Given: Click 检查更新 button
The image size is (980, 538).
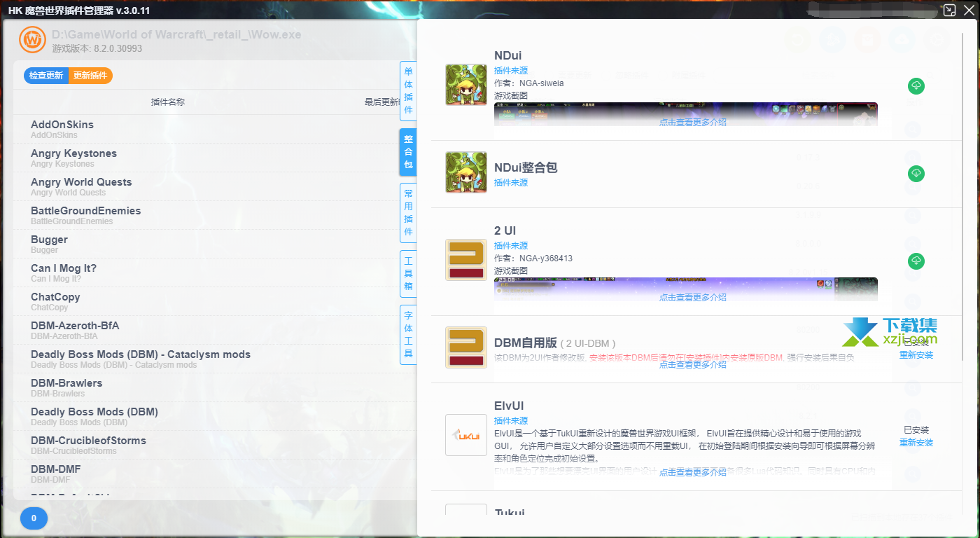Looking at the screenshot, I should click(46, 76).
